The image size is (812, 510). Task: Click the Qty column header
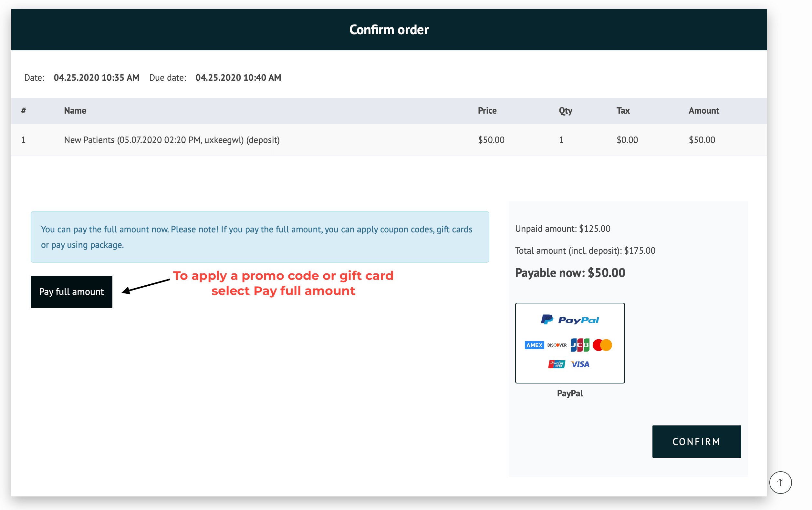565,111
